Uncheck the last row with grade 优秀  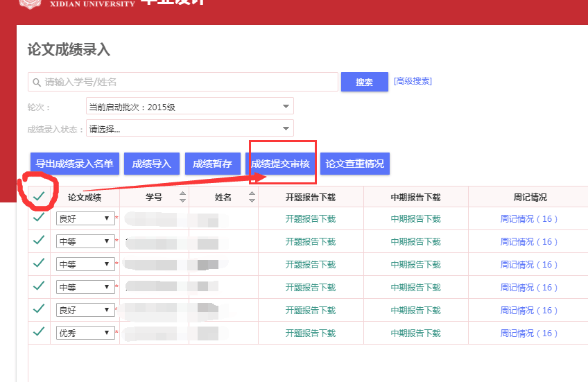coord(39,333)
